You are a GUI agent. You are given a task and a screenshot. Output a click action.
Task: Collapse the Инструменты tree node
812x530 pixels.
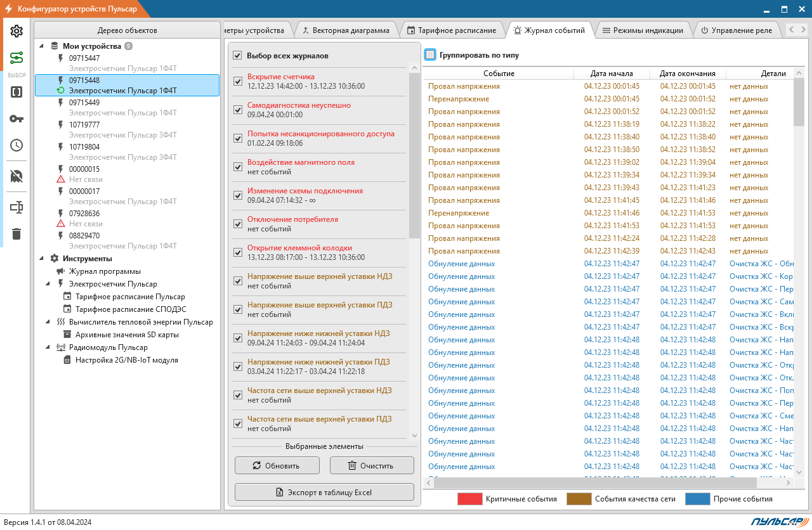(42, 259)
